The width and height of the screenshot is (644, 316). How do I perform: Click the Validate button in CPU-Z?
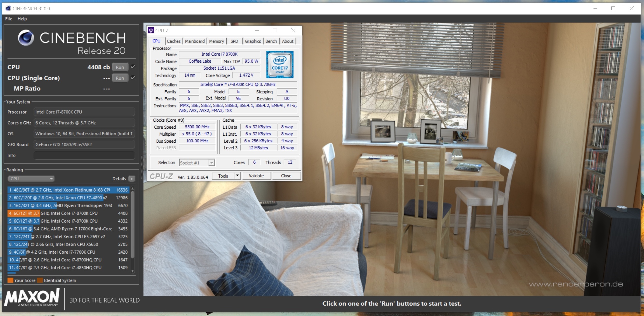(x=256, y=176)
